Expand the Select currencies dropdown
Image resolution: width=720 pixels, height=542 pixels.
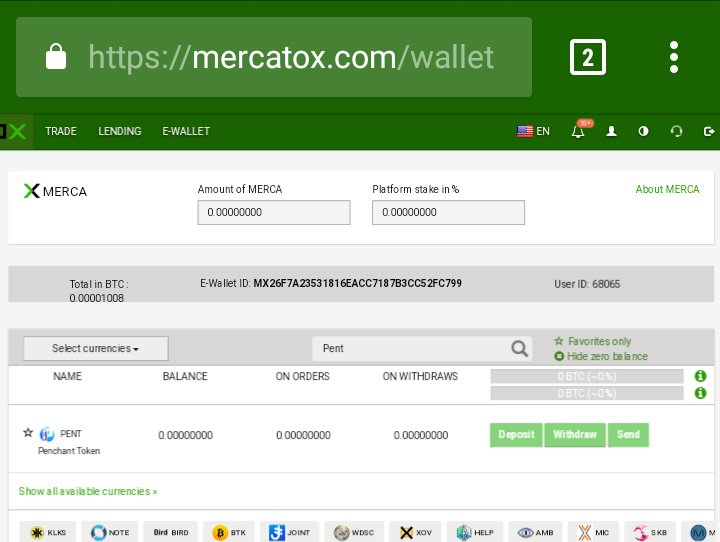tap(96, 348)
